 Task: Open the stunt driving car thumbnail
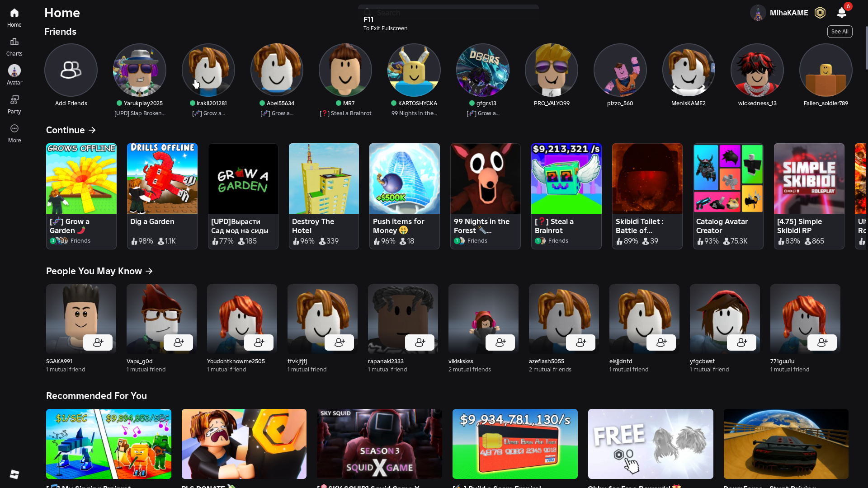[786, 444]
